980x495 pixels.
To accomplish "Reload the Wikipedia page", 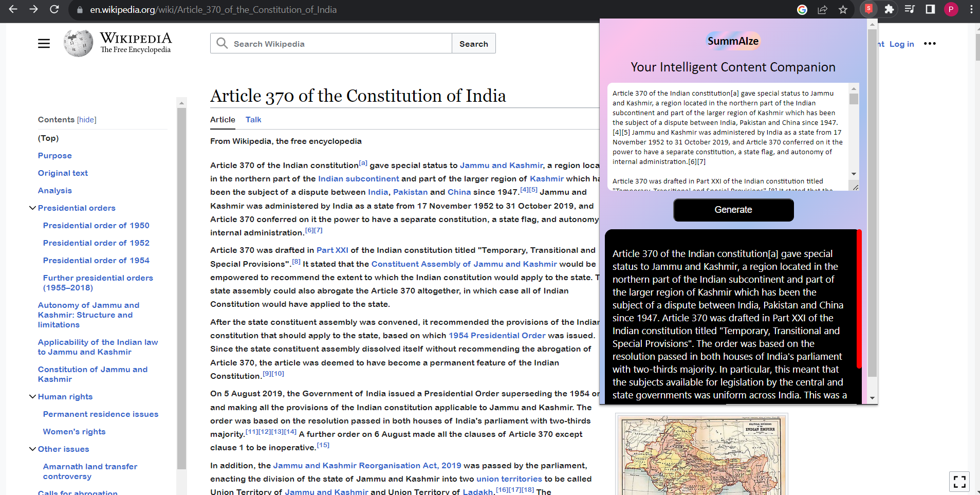I will 54,9.
